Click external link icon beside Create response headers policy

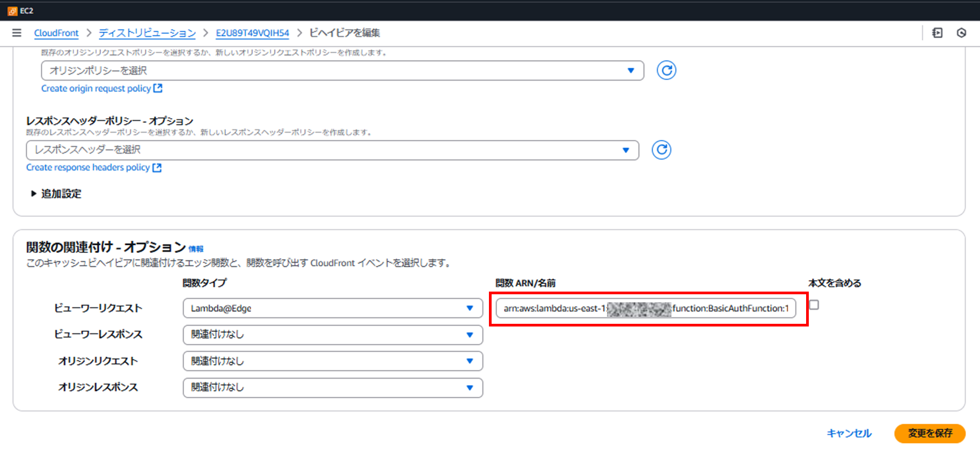[x=157, y=168]
